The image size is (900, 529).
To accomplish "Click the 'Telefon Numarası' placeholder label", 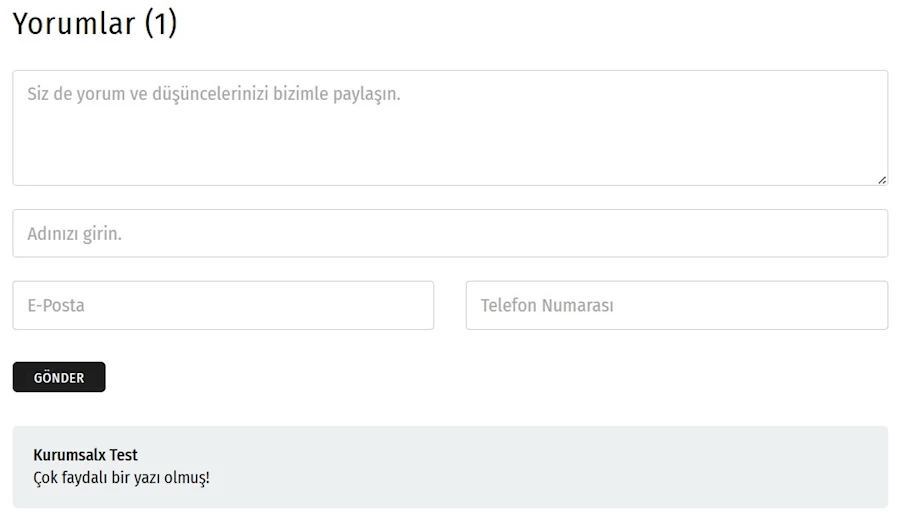I will click(547, 305).
